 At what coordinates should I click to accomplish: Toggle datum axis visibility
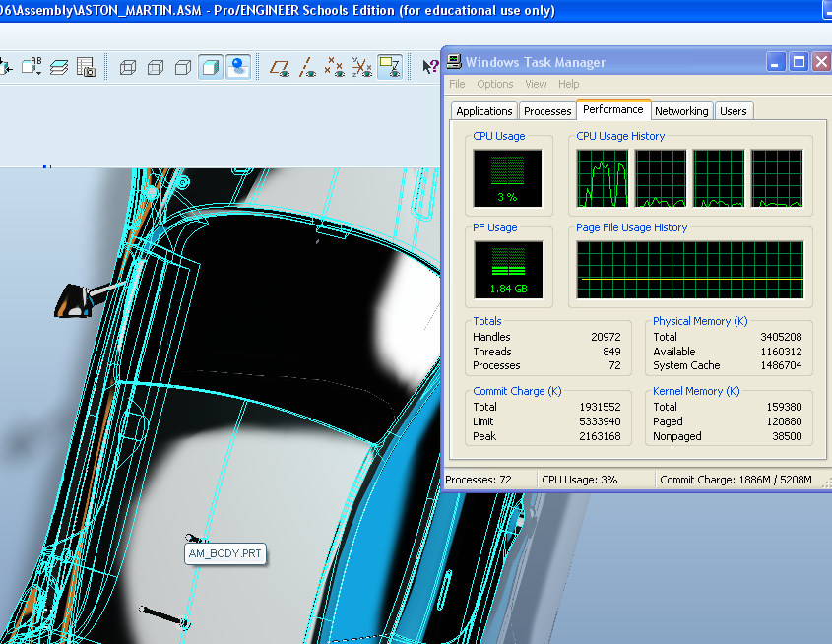point(306,67)
